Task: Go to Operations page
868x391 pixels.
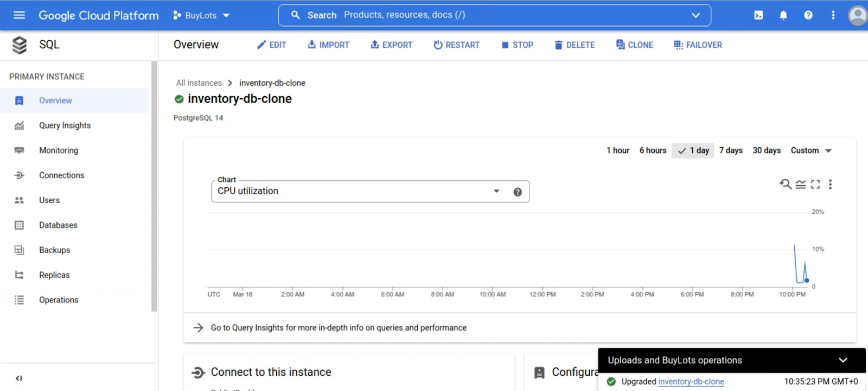Action: click(59, 300)
